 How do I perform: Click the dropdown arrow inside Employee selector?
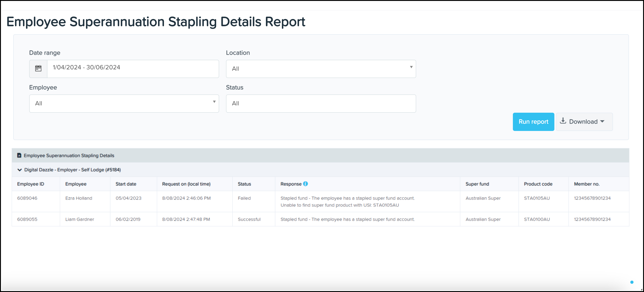pos(214,102)
